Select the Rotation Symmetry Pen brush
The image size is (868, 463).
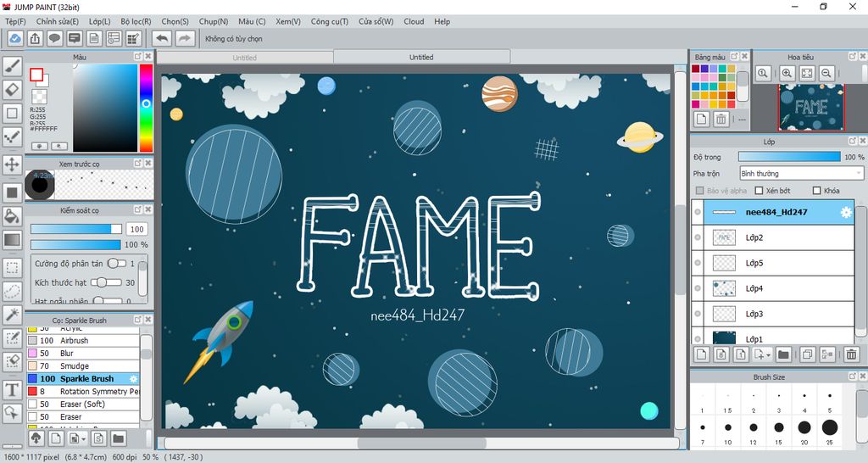[83, 392]
